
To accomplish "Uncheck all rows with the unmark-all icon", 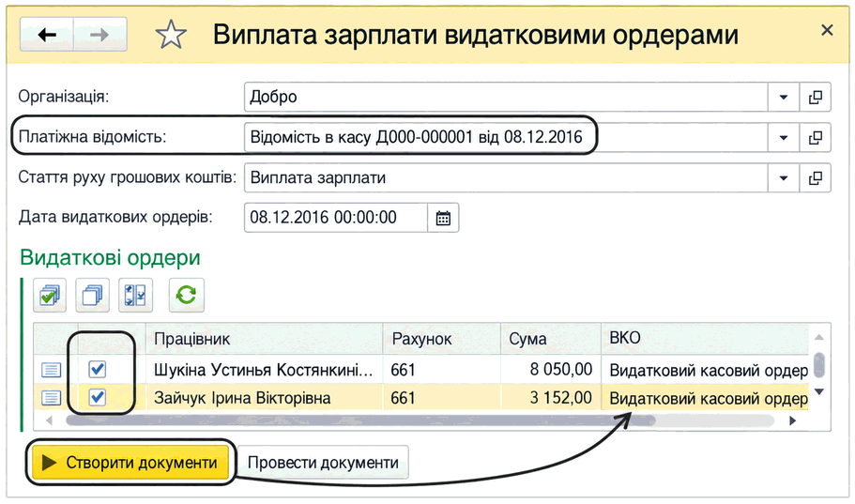I will [x=92, y=295].
